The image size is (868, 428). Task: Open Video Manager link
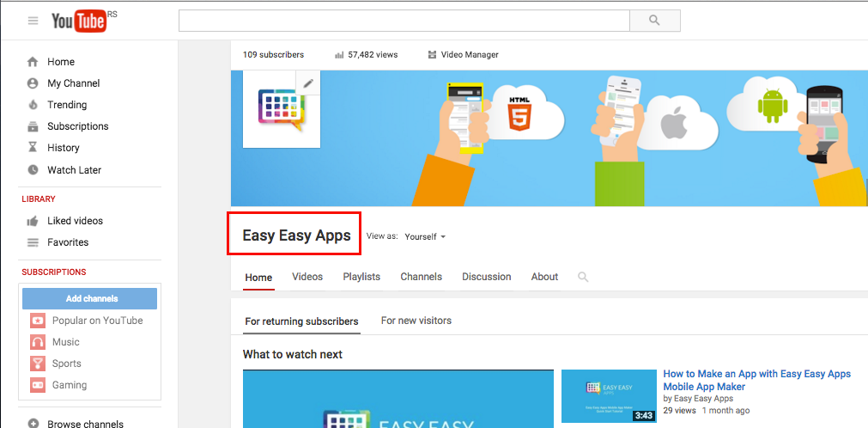click(x=470, y=55)
